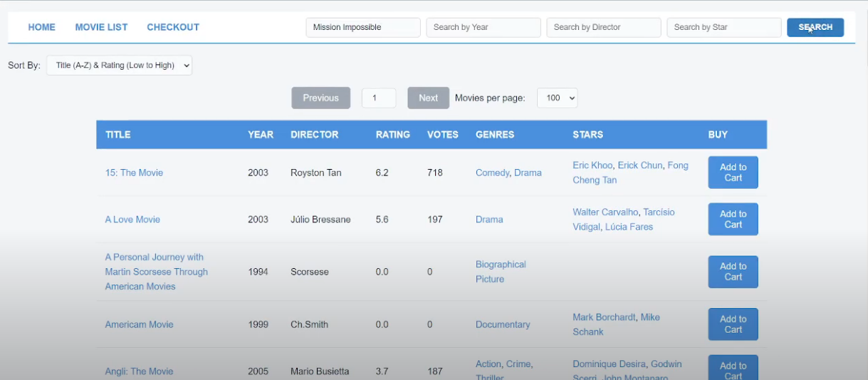Image resolution: width=868 pixels, height=380 pixels.
Task: Open star Lúcia Fares
Action: pos(629,227)
